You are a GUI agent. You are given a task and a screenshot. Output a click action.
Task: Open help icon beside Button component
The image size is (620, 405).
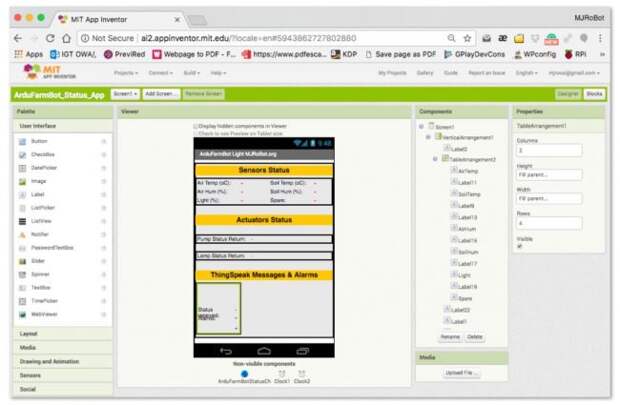(x=104, y=142)
